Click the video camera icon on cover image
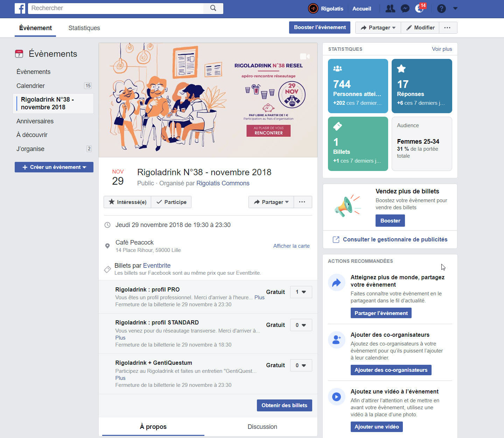504x438 pixels. 304,56
